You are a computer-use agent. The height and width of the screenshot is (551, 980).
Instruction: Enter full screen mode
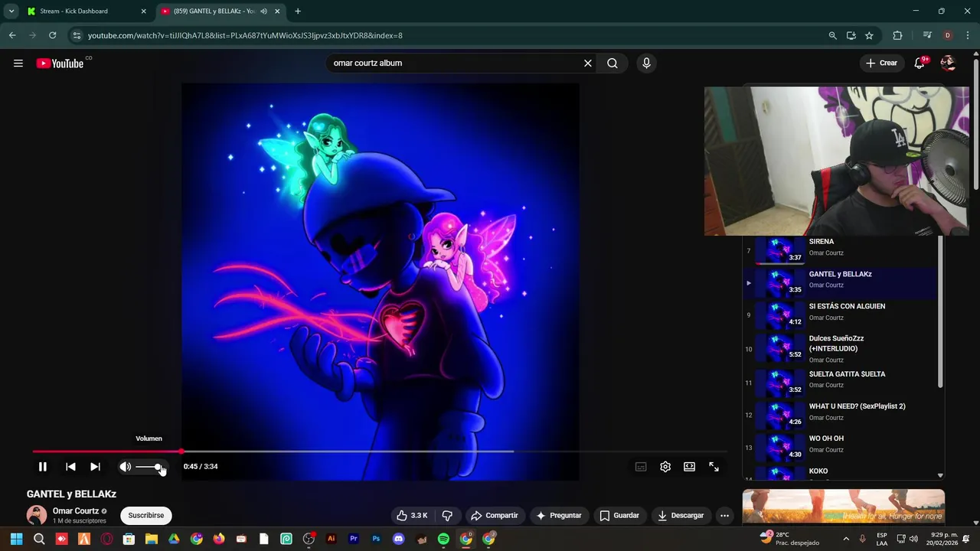pos(714,467)
